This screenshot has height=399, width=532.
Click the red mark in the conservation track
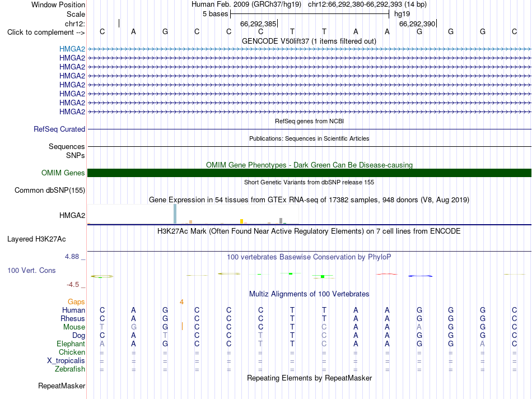tap(387, 273)
